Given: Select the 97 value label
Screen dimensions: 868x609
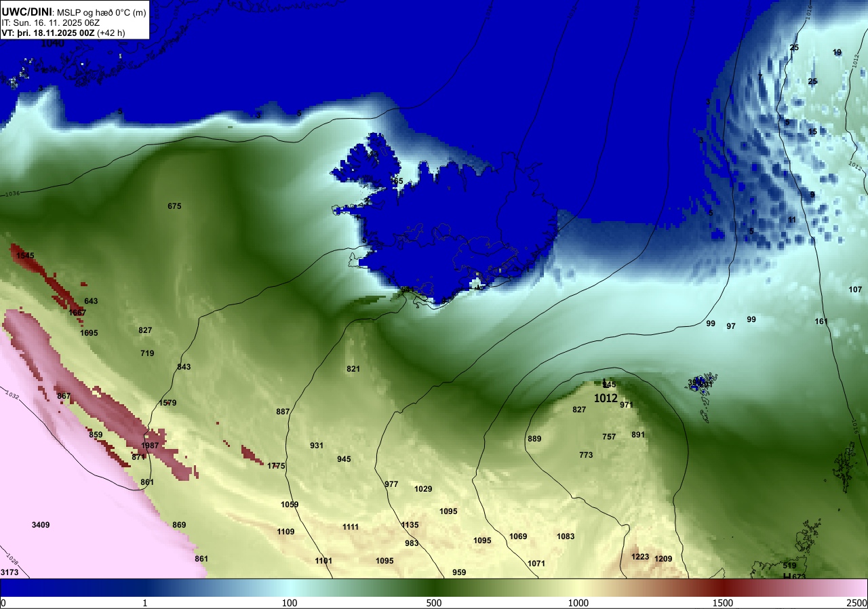Looking at the screenshot, I should coord(731,326).
